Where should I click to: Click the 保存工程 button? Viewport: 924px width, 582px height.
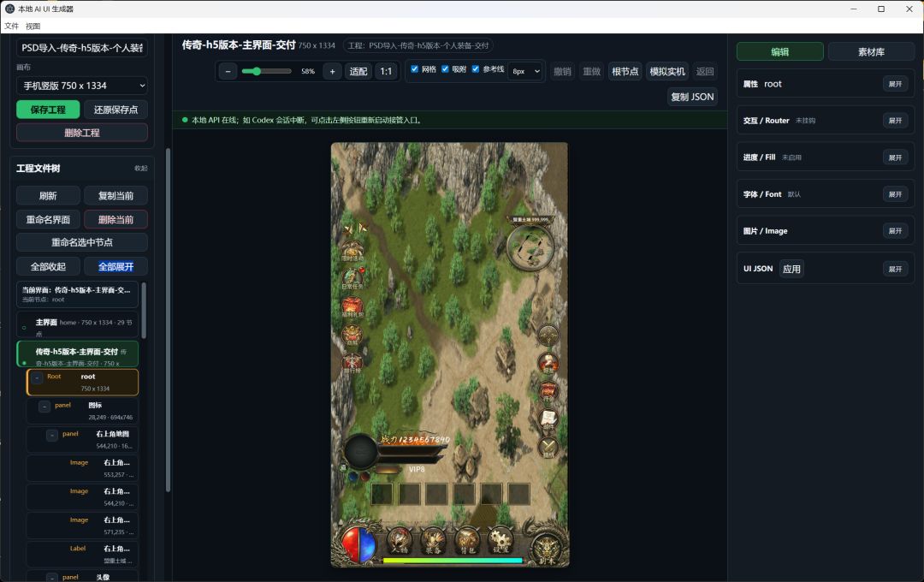[48, 110]
